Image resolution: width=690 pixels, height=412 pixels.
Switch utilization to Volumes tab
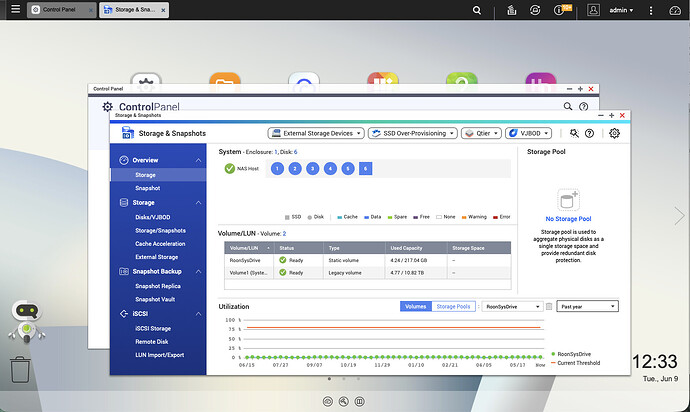(x=415, y=306)
